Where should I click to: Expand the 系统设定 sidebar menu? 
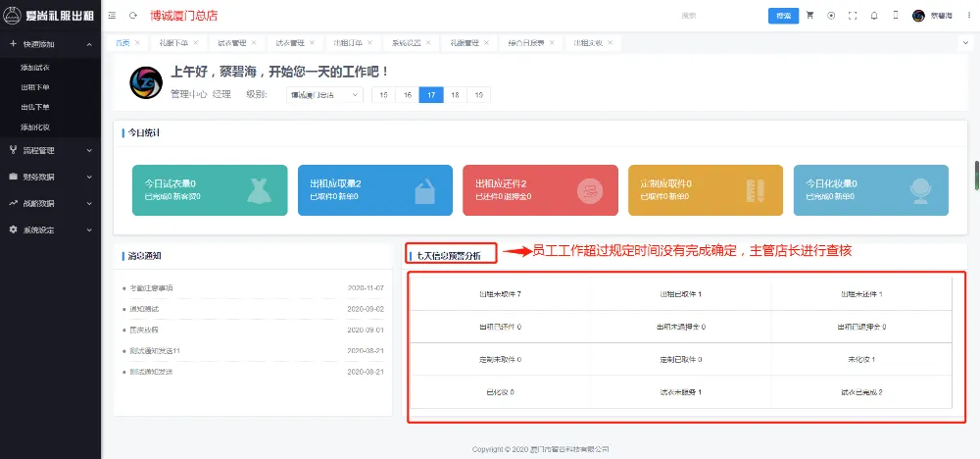pyautogui.click(x=49, y=229)
